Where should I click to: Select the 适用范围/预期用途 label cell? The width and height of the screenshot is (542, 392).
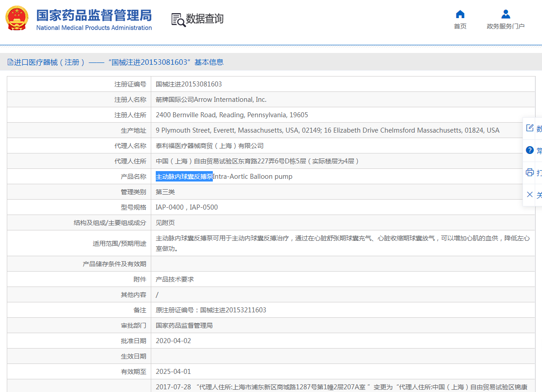79,244
